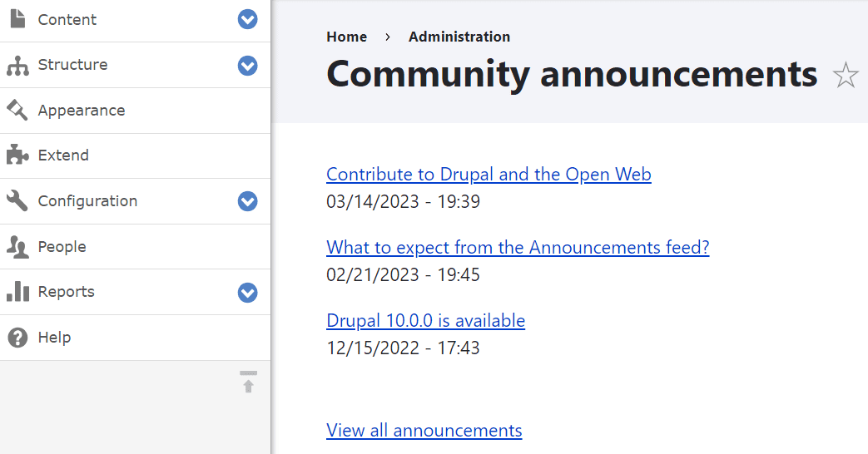Screen dimensions: 868x454
Task: Add page to shortcuts with star
Action: 846,76
